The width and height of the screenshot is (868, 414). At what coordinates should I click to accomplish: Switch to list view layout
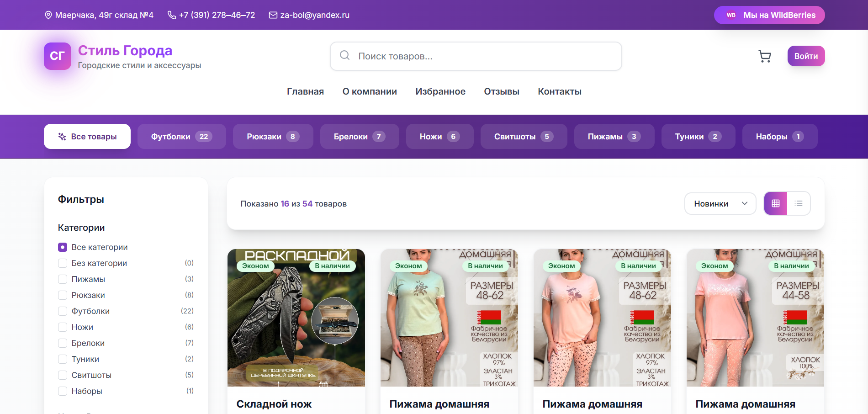pyautogui.click(x=799, y=203)
